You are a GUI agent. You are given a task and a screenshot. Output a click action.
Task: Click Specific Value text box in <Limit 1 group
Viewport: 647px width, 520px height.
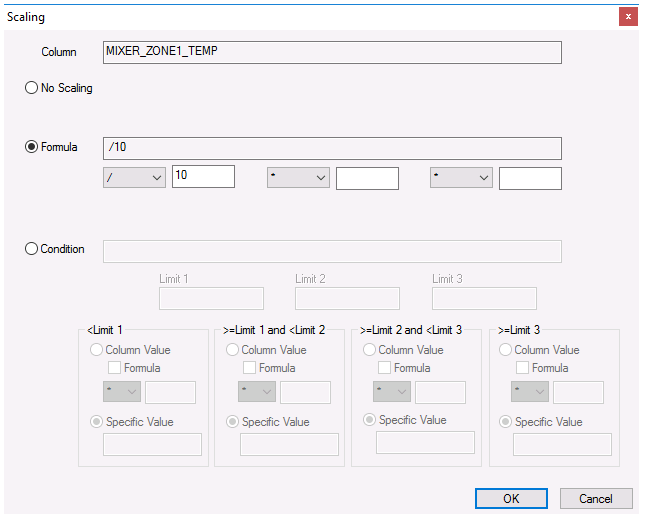point(152,444)
